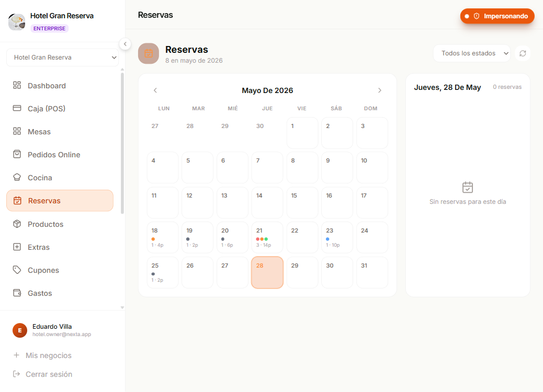Click the refresh reservations icon

pos(523,53)
